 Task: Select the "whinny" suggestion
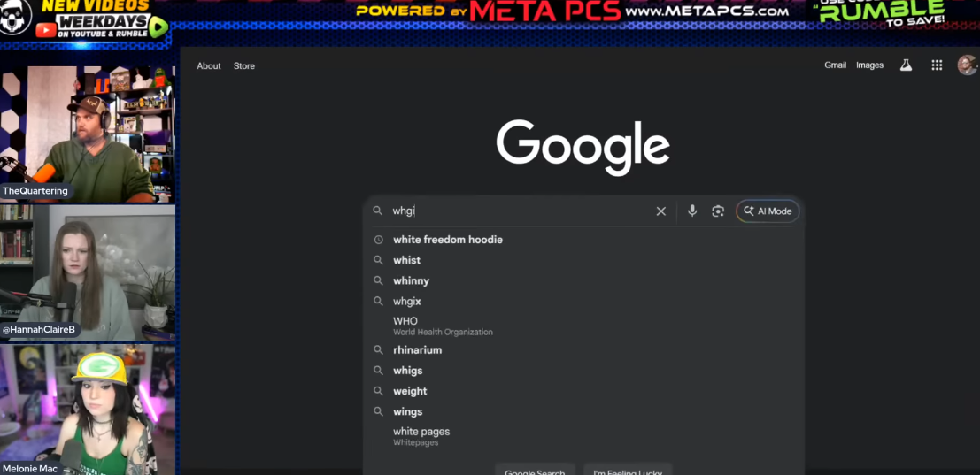tap(583, 281)
